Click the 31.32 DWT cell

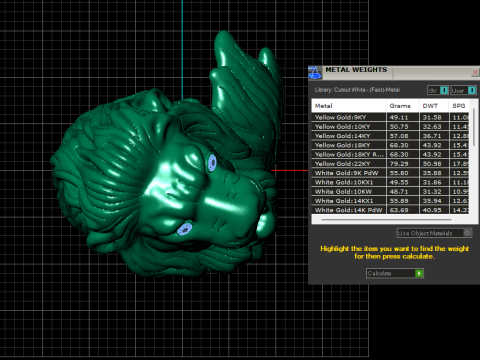(434, 192)
